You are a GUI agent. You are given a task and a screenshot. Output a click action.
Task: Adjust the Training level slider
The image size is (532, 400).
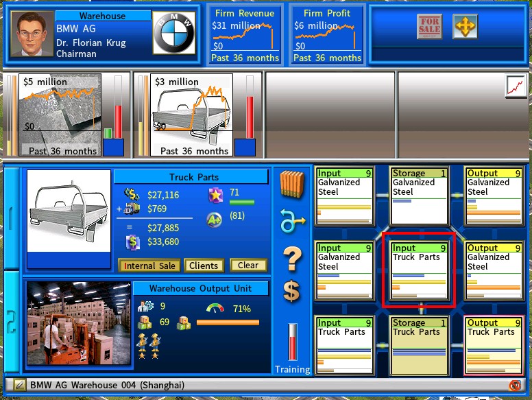tap(293, 342)
